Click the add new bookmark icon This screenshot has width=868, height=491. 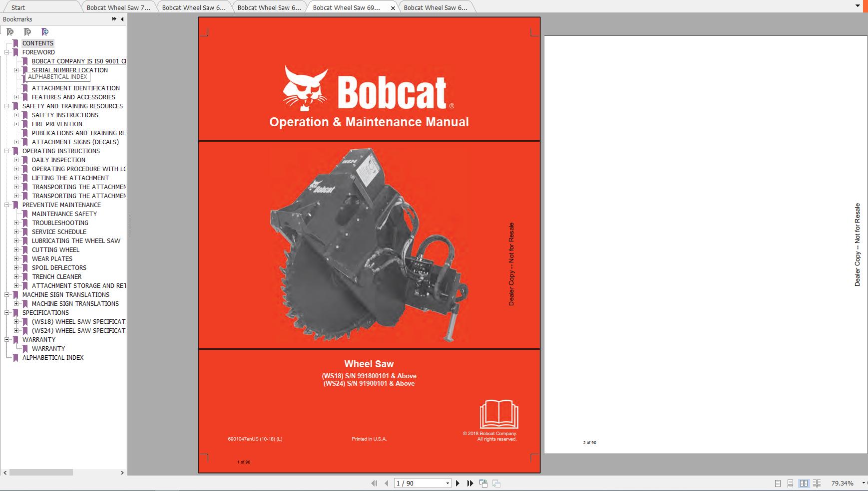27,31
